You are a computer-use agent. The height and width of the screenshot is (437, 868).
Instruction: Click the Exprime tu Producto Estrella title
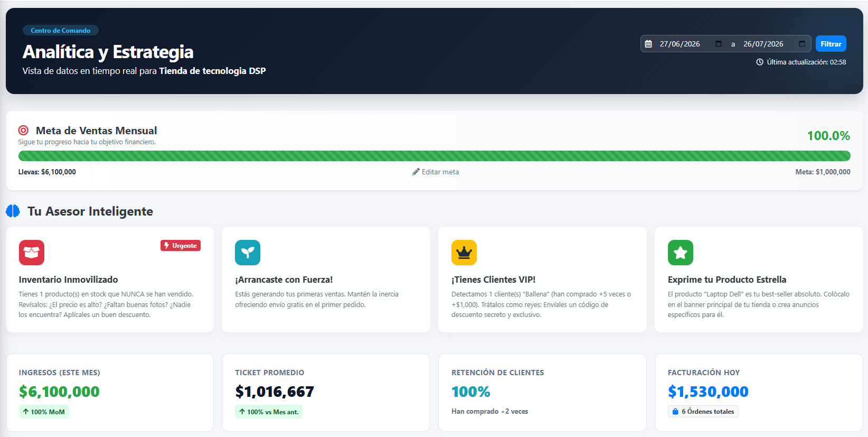[727, 280]
